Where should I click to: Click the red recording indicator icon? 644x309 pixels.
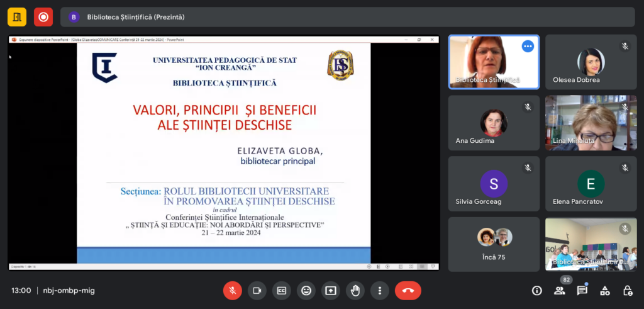tap(43, 17)
